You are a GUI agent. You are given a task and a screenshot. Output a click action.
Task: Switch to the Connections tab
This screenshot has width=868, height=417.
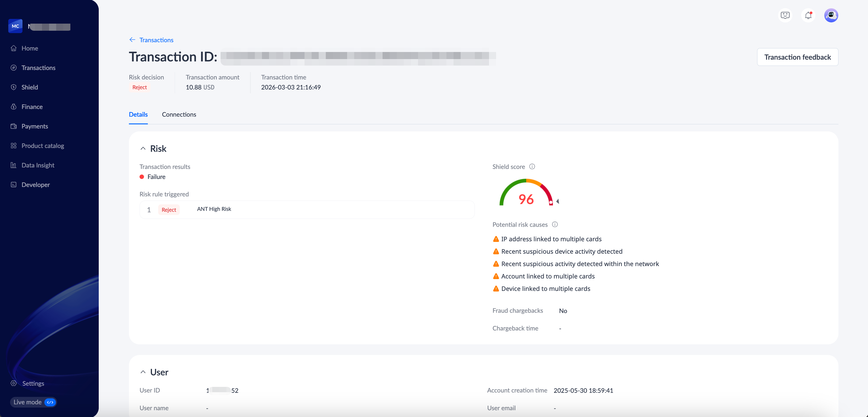pos(179,114)
